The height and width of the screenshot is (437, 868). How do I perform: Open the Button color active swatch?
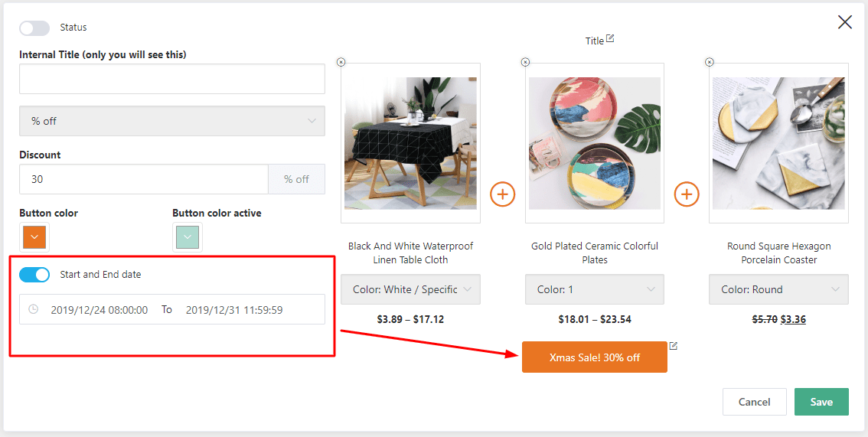tap(188, 237)
